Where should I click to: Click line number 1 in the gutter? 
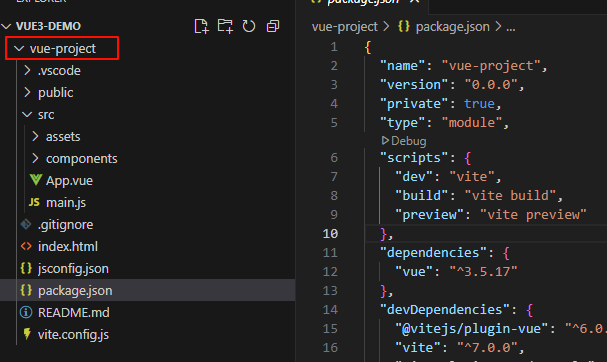(334, 47)
